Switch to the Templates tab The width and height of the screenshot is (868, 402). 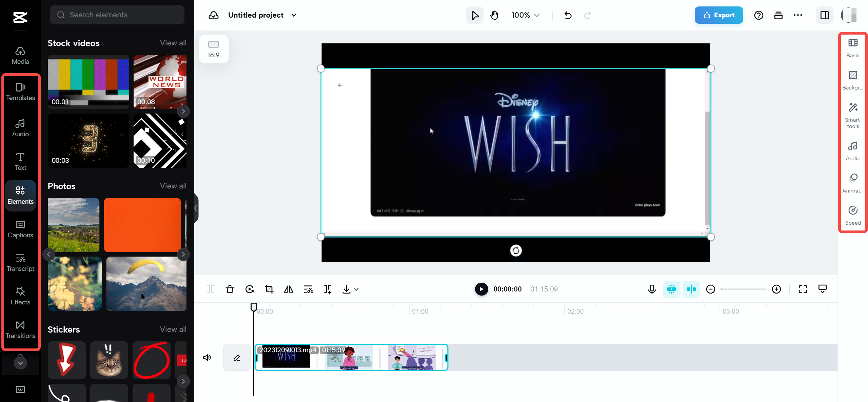click(20, 92)
